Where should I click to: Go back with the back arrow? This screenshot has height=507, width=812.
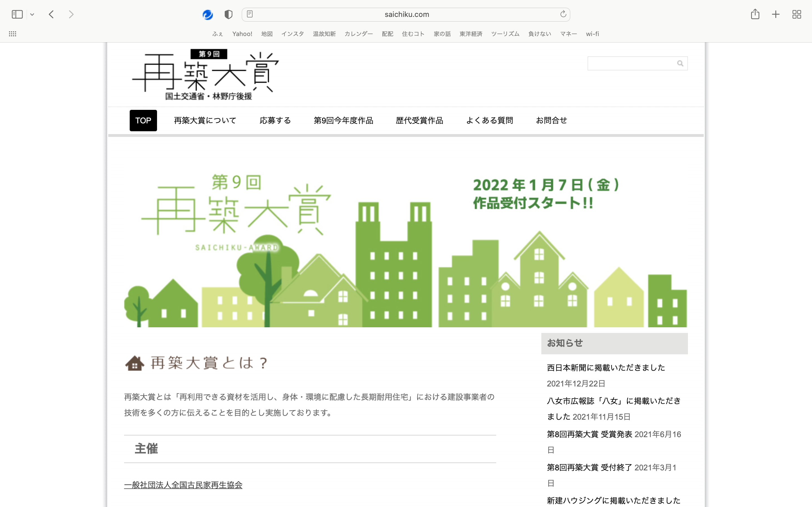(x=51, y=14)
